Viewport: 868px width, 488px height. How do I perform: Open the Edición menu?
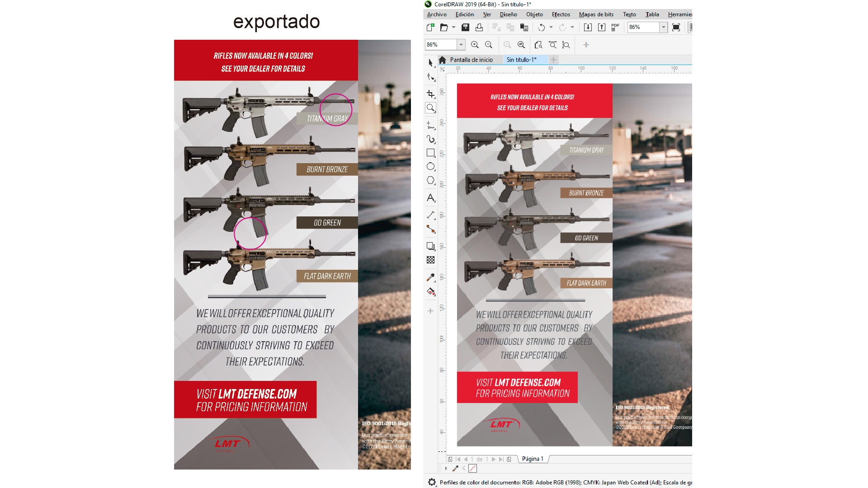465,14
